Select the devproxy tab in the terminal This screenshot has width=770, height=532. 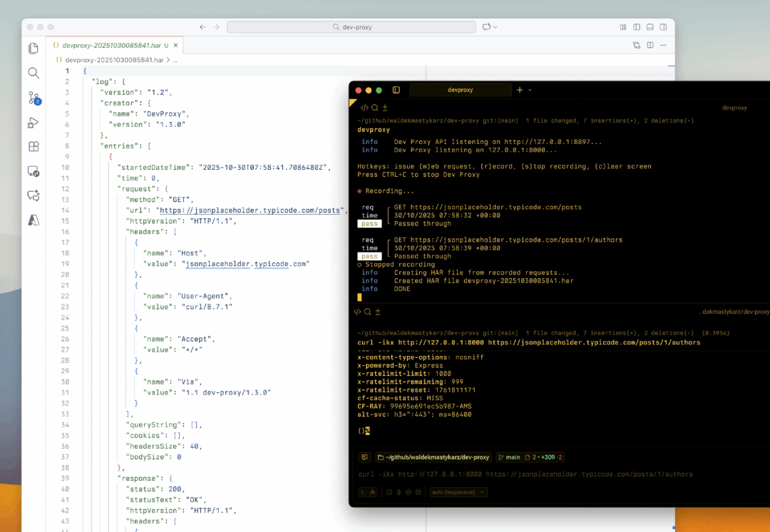coord(460,90)
